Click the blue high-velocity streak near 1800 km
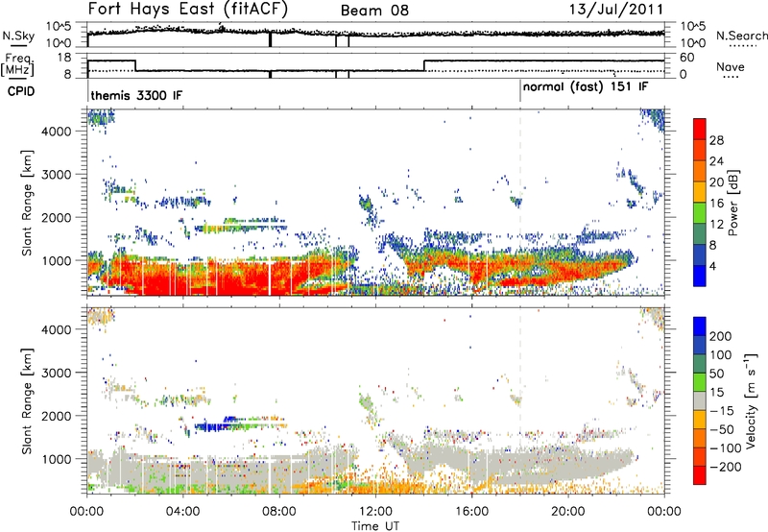 click(x=209, y=426)
